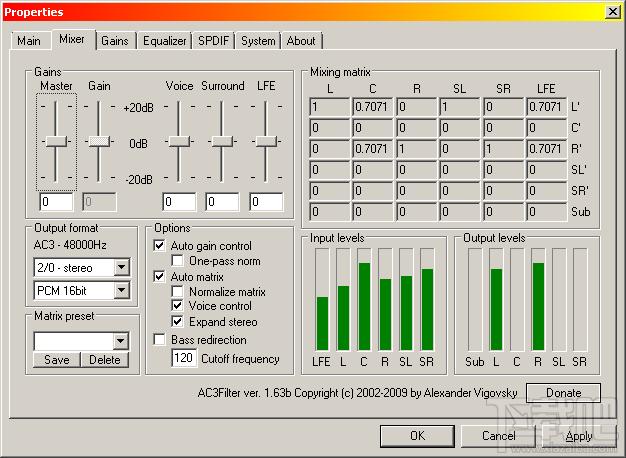Click the AC3Filter ver. 1.63b copyright text

coord(357,393)
